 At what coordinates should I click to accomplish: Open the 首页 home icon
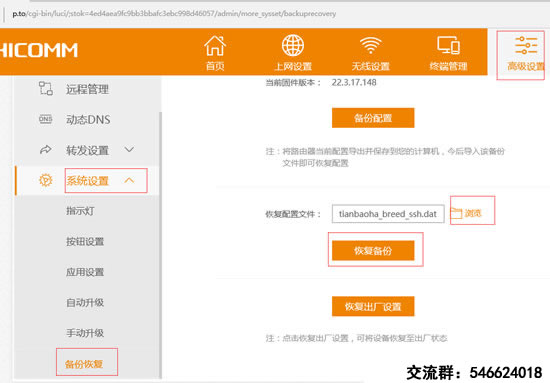click(215, 46)
